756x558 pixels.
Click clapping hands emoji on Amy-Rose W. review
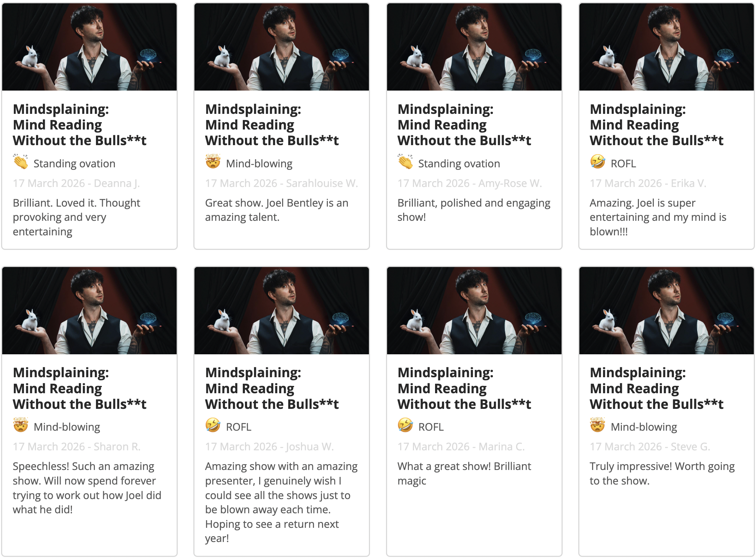[405, 162]
